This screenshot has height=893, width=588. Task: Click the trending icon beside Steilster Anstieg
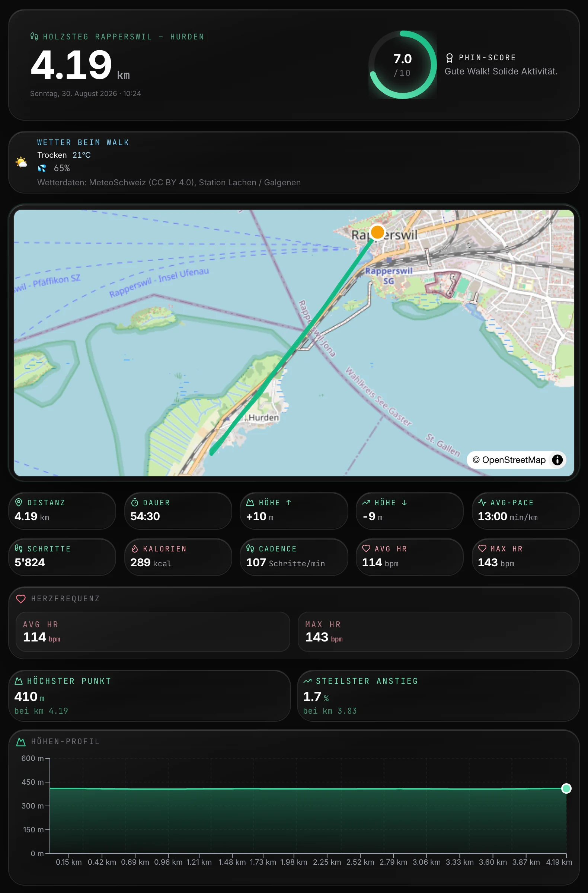(x=307, y=681)
